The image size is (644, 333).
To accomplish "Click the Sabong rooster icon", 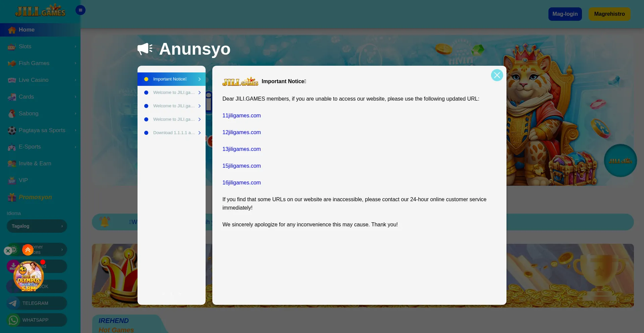I will coord(12,114).
